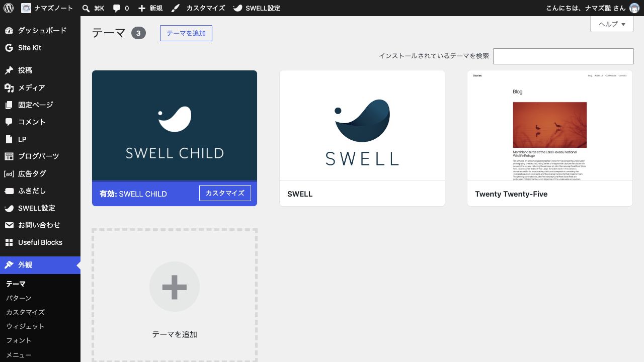
Task: Click the large plus icon to add theme
Action: [x=175, y=287]
